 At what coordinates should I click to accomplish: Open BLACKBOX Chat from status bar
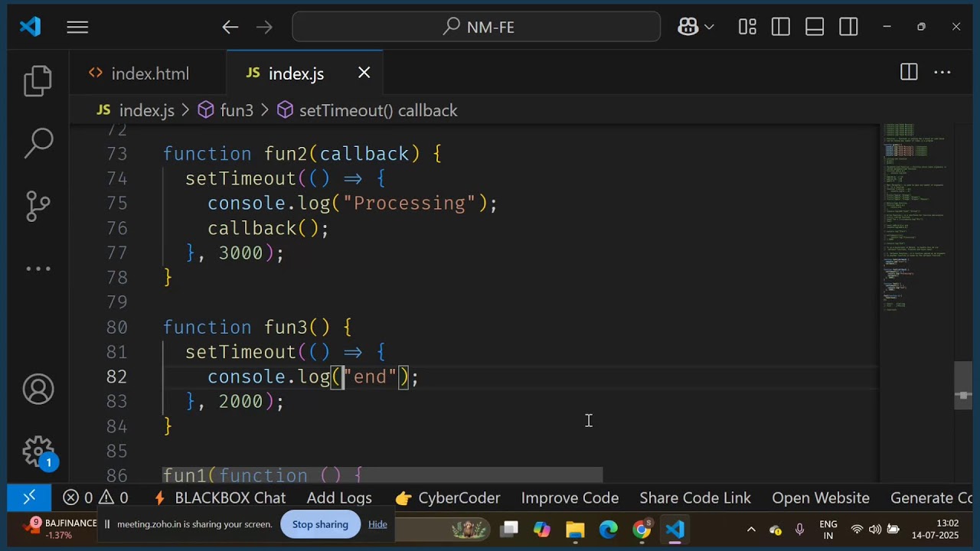pos(220,497)
